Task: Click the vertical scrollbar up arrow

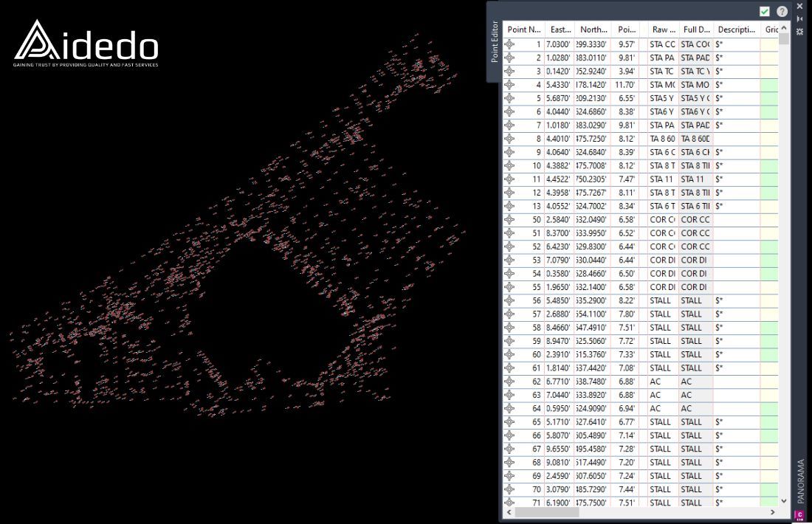Action: coord(783,27)
